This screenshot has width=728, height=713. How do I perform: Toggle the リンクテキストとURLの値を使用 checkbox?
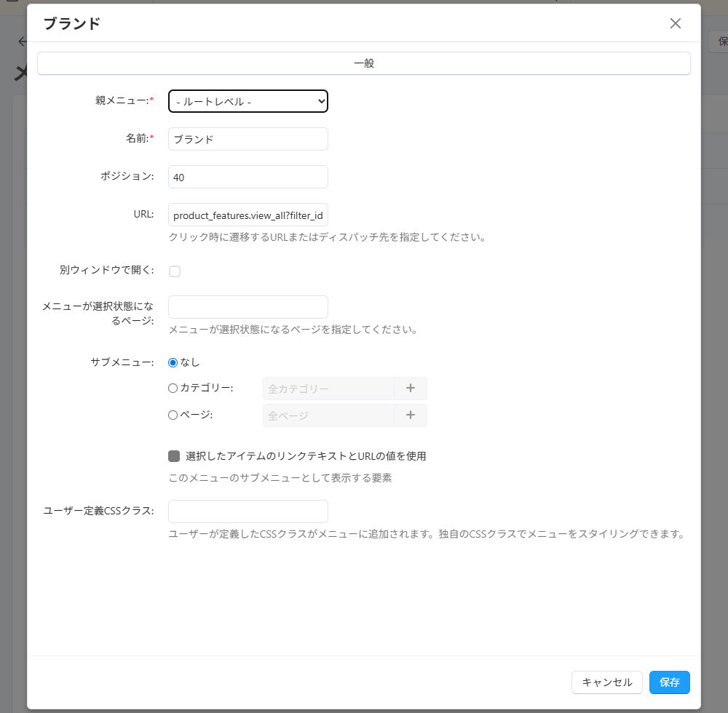(174, 456)
